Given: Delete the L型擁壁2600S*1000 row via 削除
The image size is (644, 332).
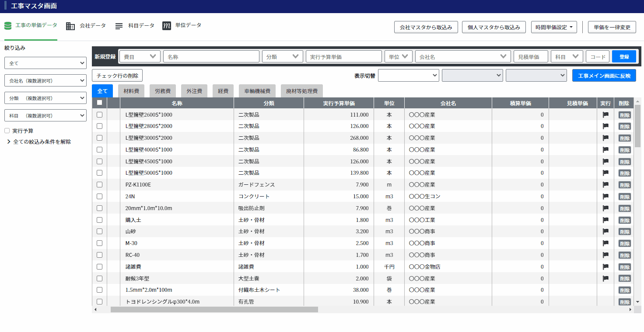Looking at the screenshot, I should point(625,115).
